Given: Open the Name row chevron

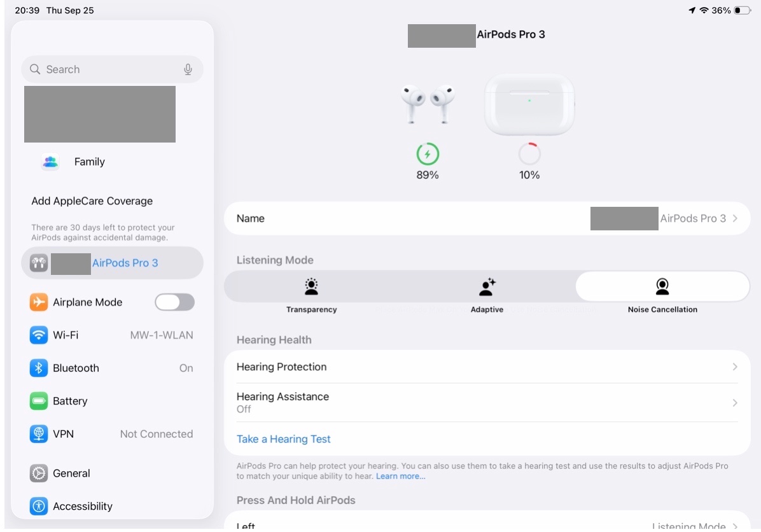Looking at the screenshot, I should pyautogui.click(x=735, y=218).
